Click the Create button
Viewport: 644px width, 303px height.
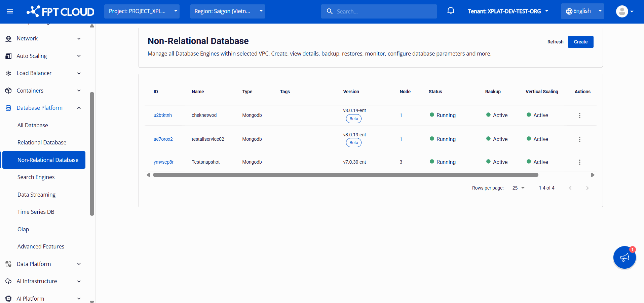click(580, 42)
